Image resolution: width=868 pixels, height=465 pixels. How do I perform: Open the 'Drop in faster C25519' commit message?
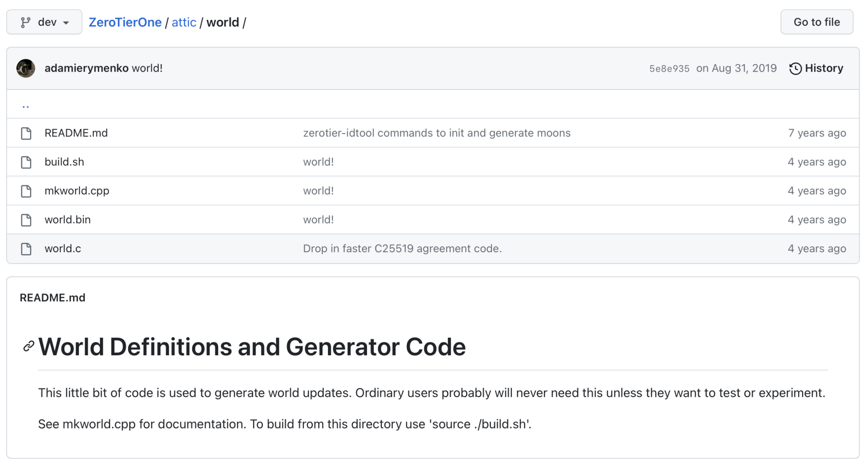(402, 249)
